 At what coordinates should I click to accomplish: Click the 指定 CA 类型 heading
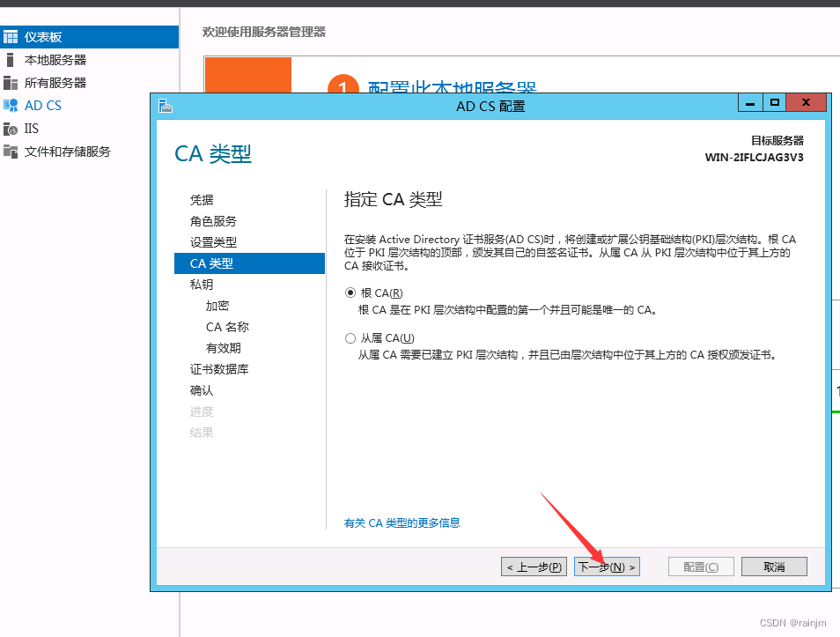click(394, 199)
